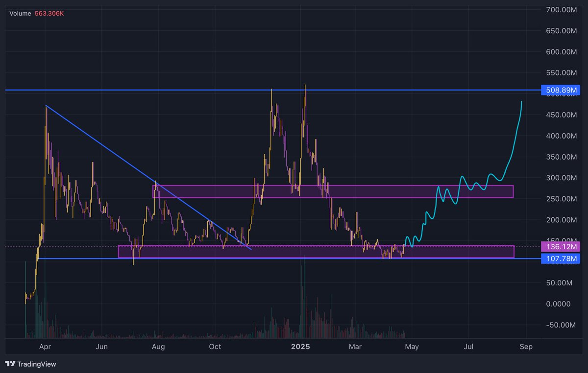The height and width of the screenshot is (373, 588).
Task: Select the lower purple support zone rectangle
Action: coord(316,252)
